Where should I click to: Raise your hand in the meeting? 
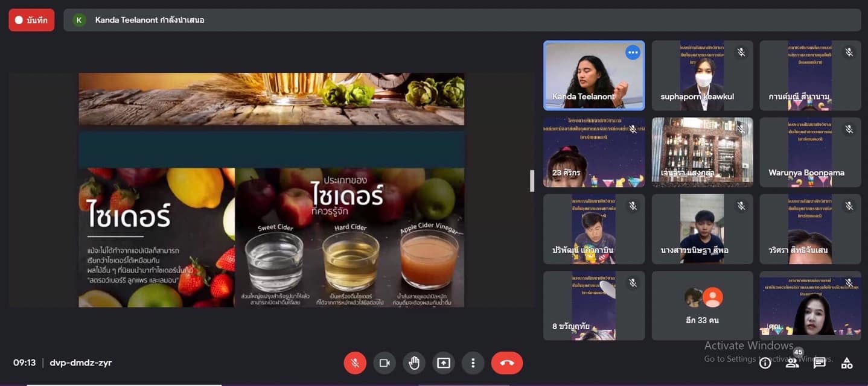[413, 363]
